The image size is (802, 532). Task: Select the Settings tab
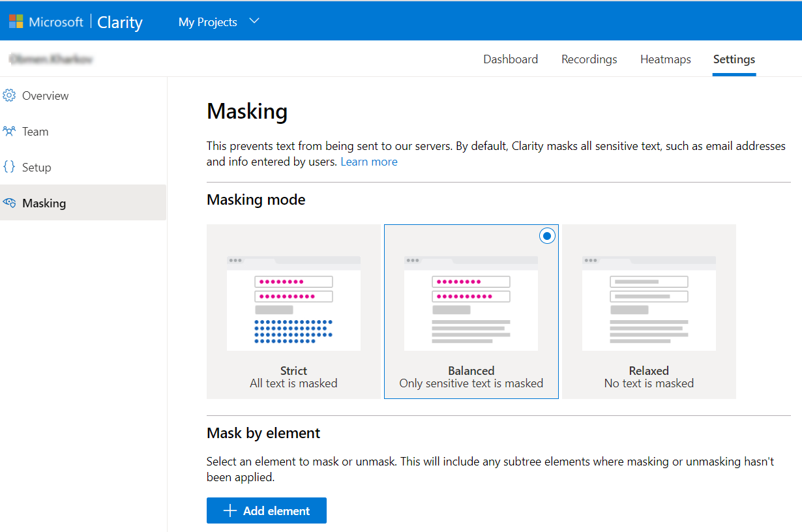point(734,59)
